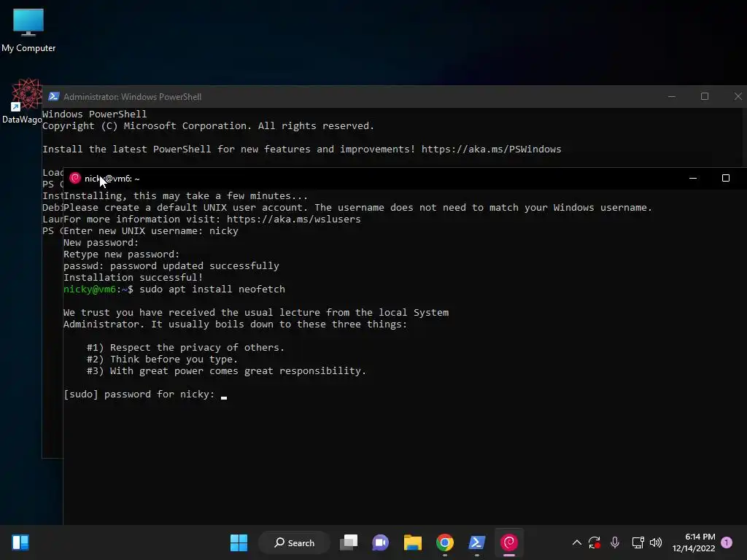Click the 'Retype new password:' line

122,254
